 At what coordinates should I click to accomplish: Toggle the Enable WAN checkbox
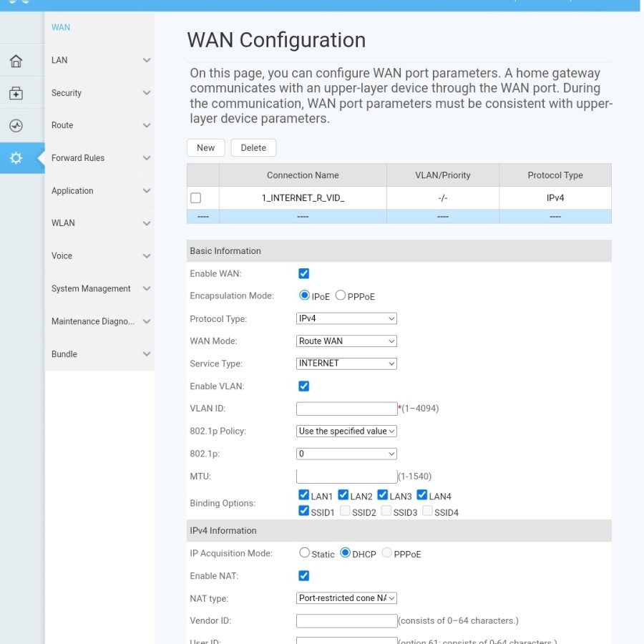(x=304, y=273)
